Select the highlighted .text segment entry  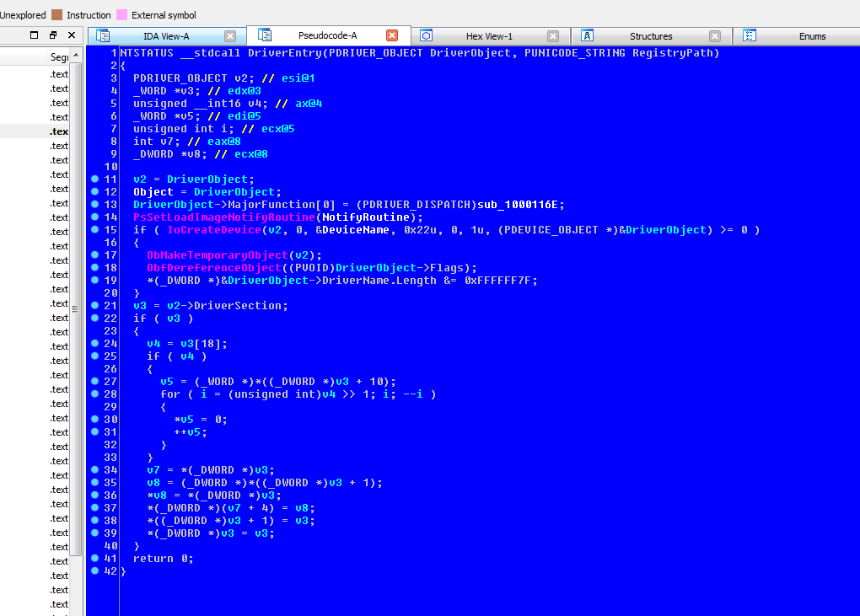59,131
